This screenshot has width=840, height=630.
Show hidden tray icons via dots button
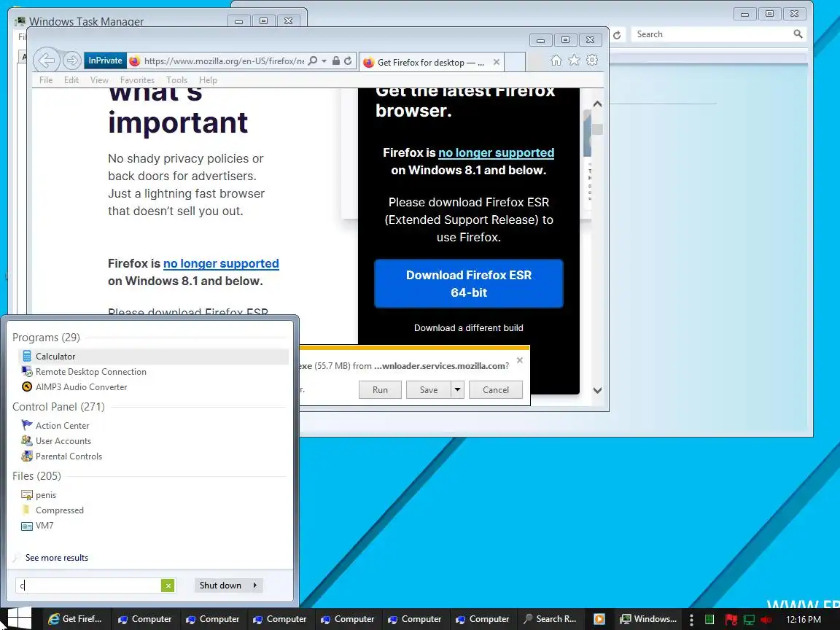(x=691, y=619)
